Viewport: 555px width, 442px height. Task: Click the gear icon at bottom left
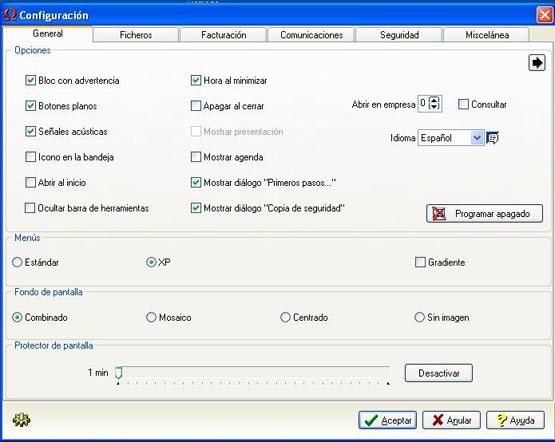(21, 420)
